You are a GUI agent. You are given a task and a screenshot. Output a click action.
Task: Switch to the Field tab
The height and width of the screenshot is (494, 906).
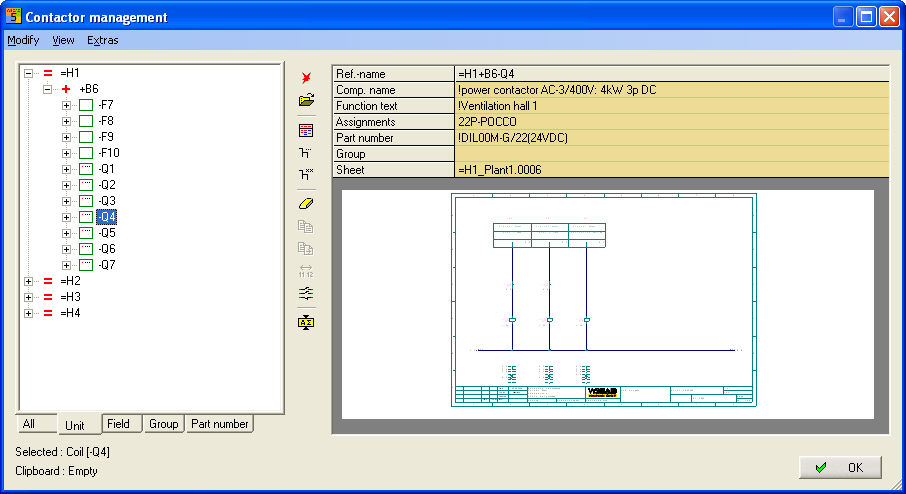coord(122,424)
